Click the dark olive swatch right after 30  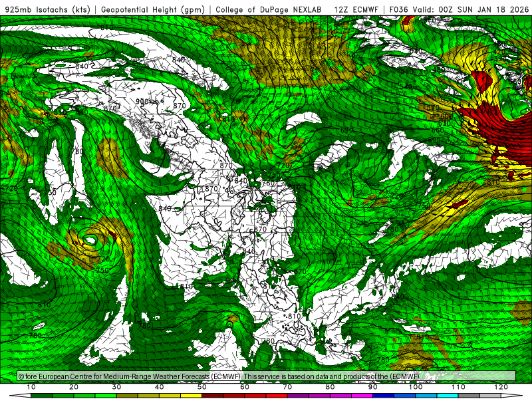[x=127, y=396]
